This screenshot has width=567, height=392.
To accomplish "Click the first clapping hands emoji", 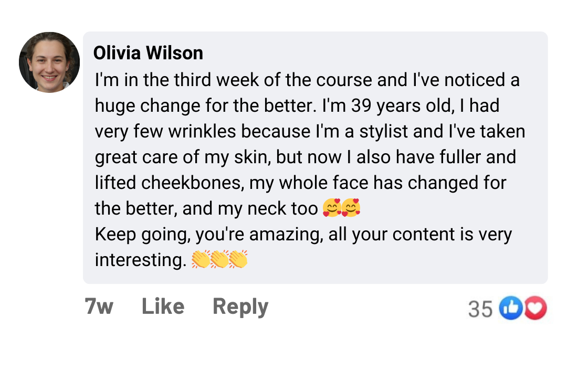I will 201,260.
